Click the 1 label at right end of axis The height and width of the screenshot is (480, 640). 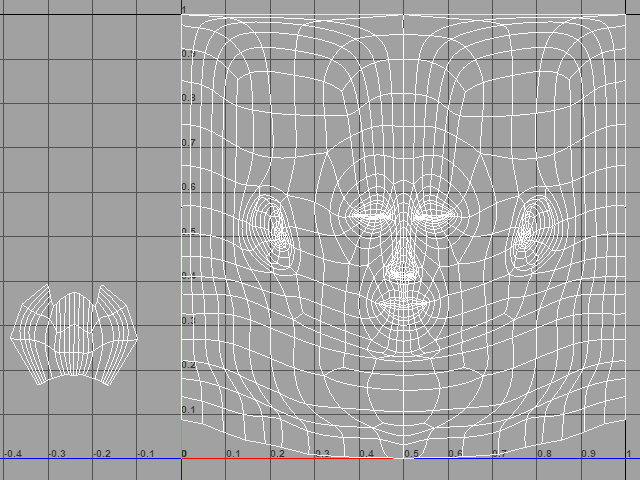[x=627, y=454]
